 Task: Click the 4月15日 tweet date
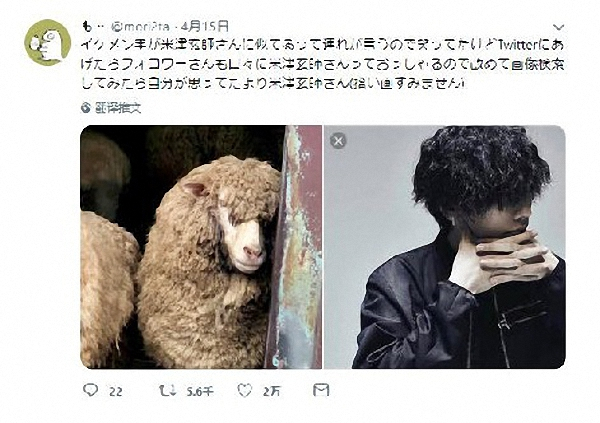205,26
